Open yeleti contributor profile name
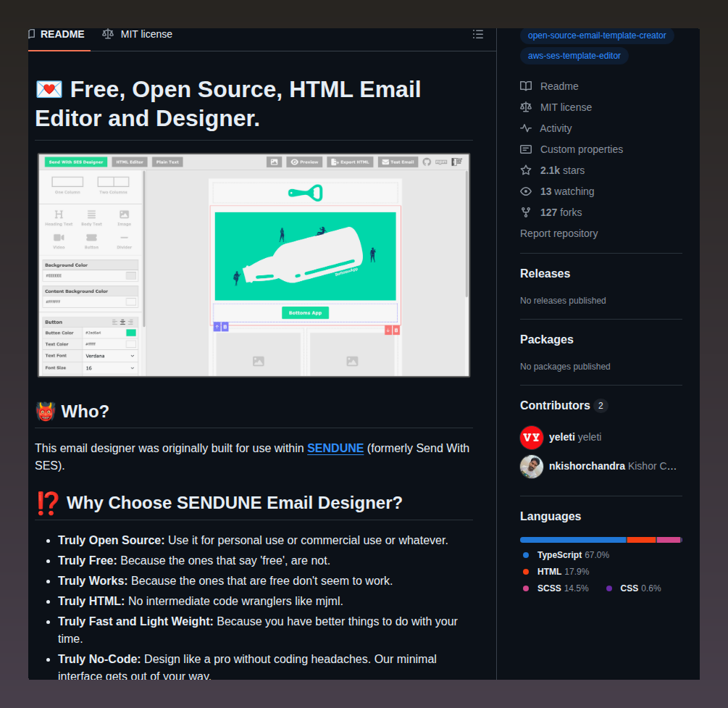The image size is (728, 708). point(562,437)
